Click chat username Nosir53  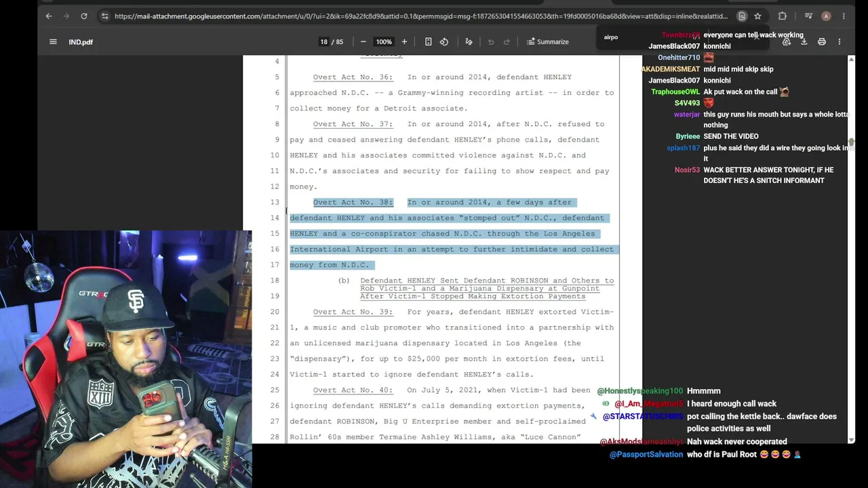click(687, 170)
